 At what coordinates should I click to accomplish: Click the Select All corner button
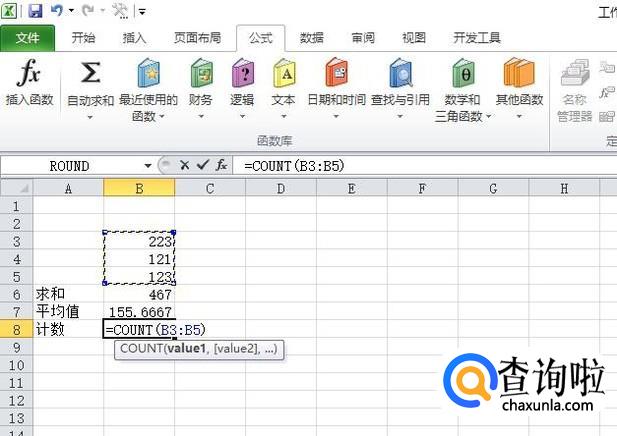(x=17, y=188)
